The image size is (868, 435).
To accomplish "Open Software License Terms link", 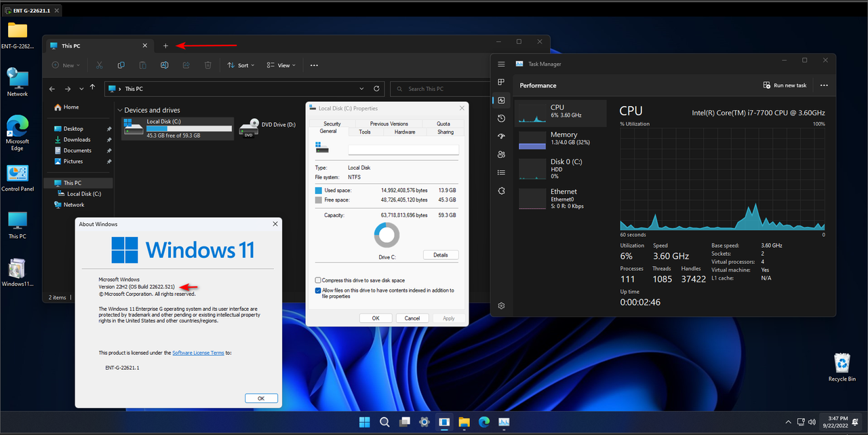I will pos(198,353).
